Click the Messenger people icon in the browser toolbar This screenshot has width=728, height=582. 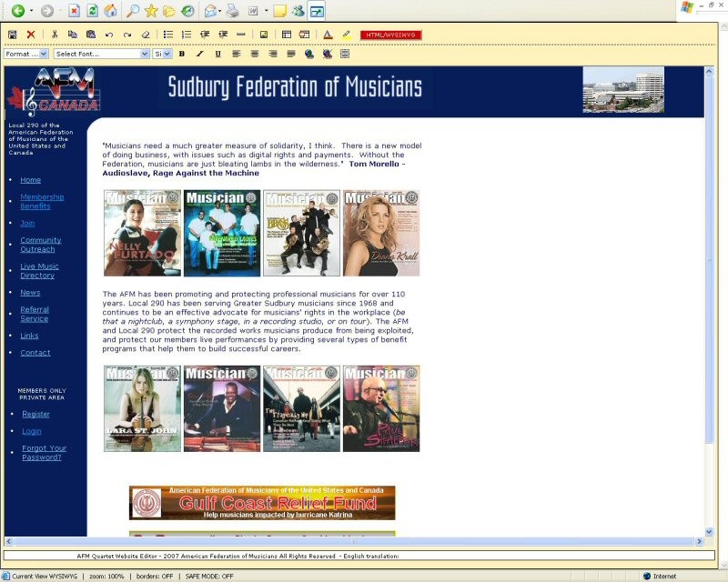298,10
